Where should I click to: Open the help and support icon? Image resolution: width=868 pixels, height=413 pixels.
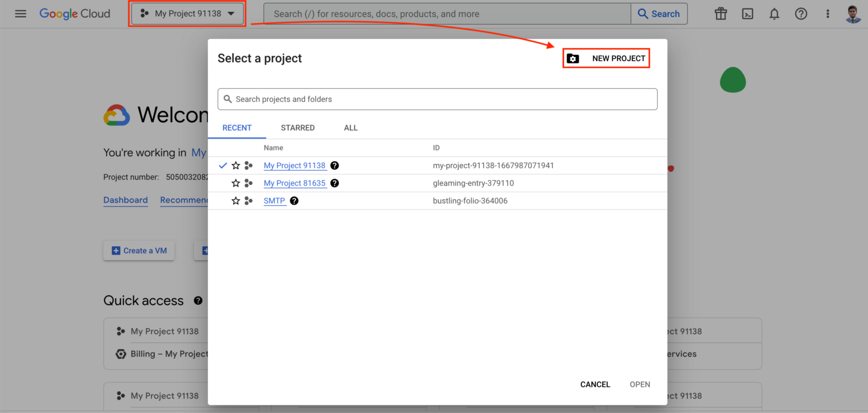801,14
